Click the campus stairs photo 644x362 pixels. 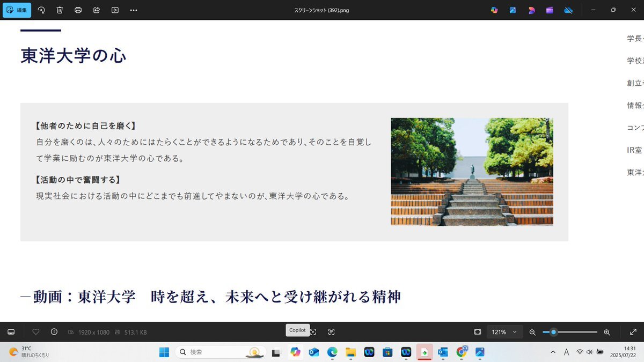coord(472,172)
